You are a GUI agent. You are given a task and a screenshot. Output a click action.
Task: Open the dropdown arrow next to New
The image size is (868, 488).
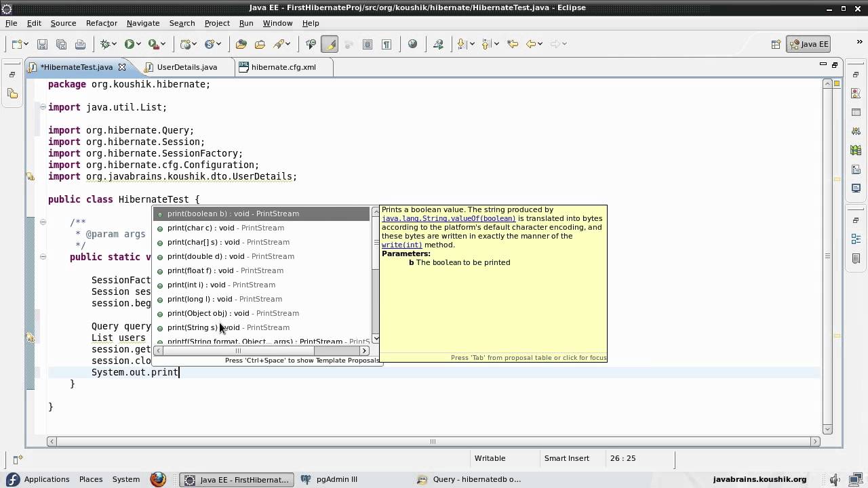26,44
